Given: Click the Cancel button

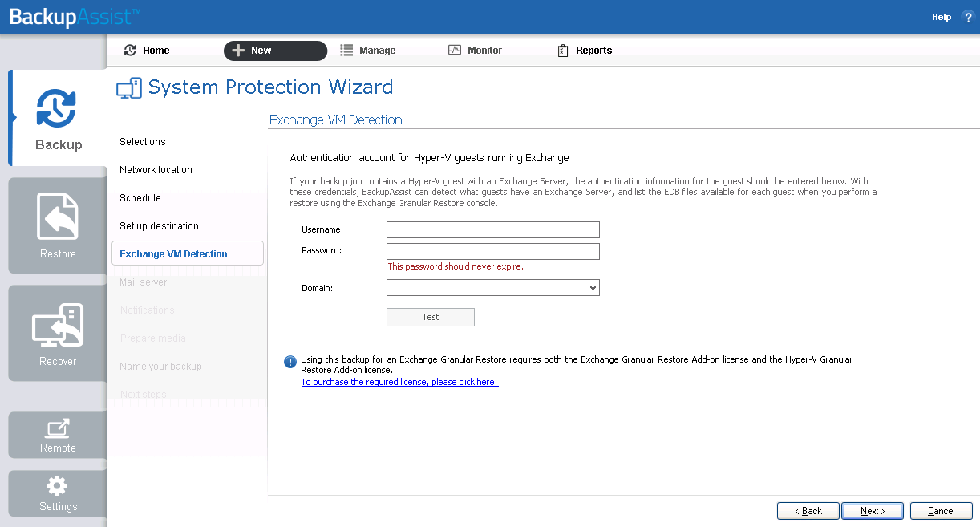Looking at the screenshot, I should coord(942,511).
